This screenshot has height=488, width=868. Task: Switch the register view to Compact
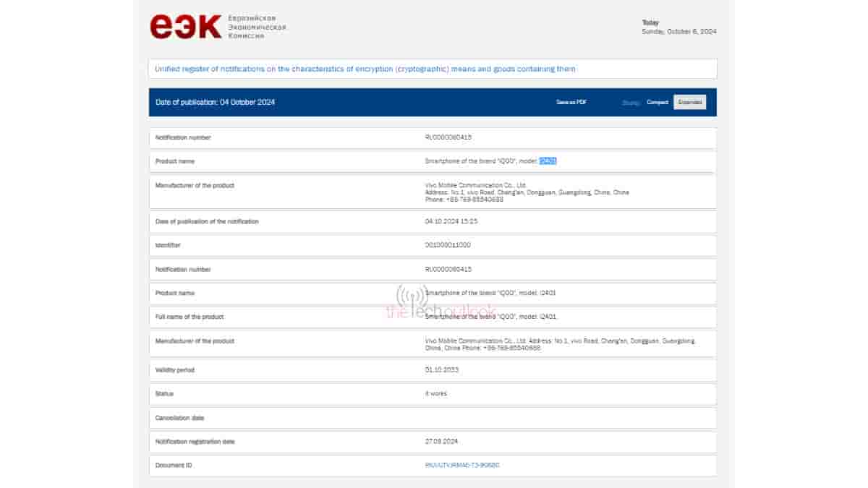pyautogui.click(x=657, y=102)
